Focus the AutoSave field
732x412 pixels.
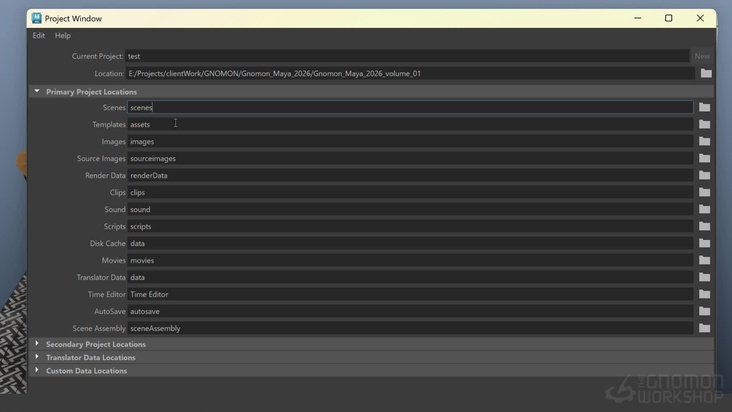pos(410,311)
